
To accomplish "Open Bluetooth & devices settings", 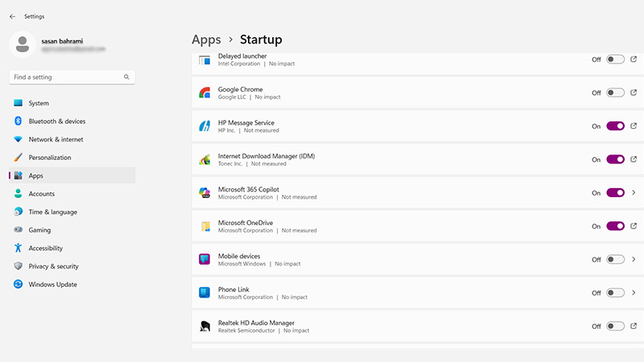I will [x=56, y=121].
